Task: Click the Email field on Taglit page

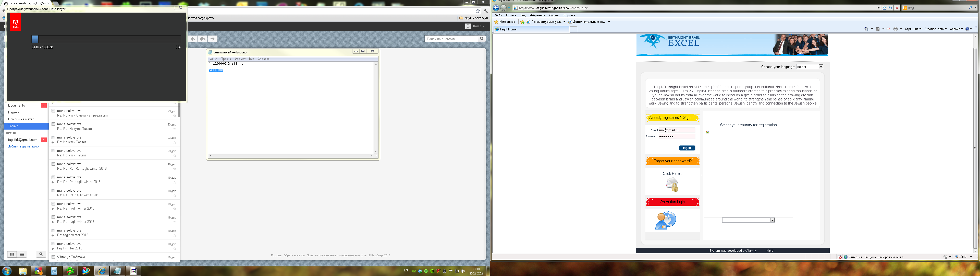Action: coord(677,130)
